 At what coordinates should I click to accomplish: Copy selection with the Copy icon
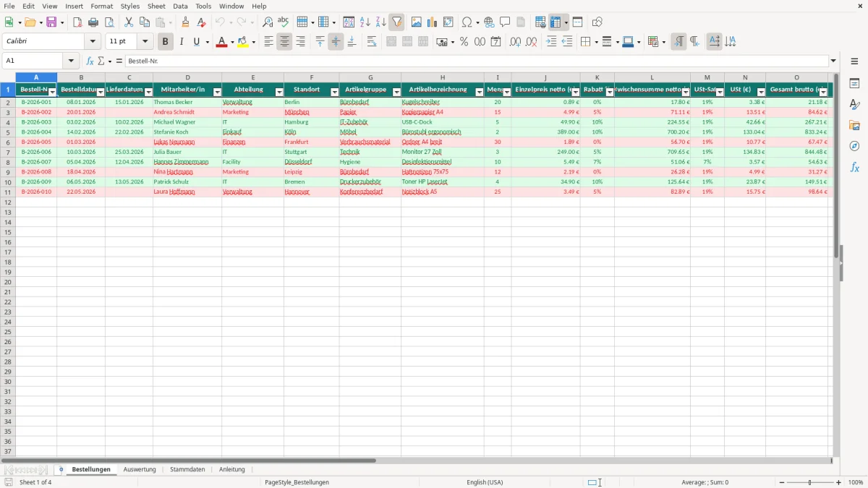coord(145,22)
